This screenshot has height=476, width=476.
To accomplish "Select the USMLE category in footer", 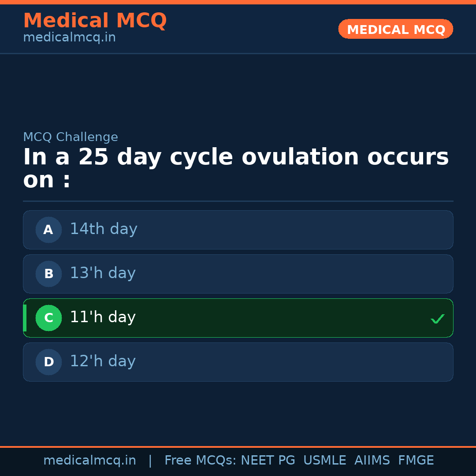I will [325, 460].
